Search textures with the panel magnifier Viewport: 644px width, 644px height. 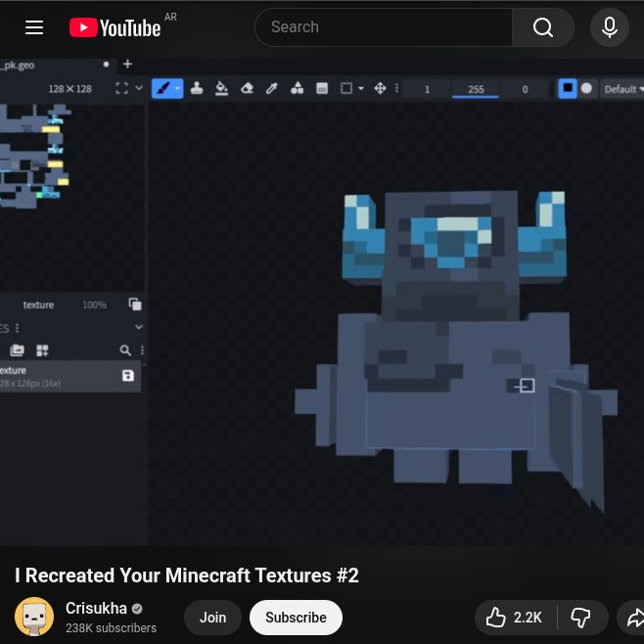pos(125,350)
